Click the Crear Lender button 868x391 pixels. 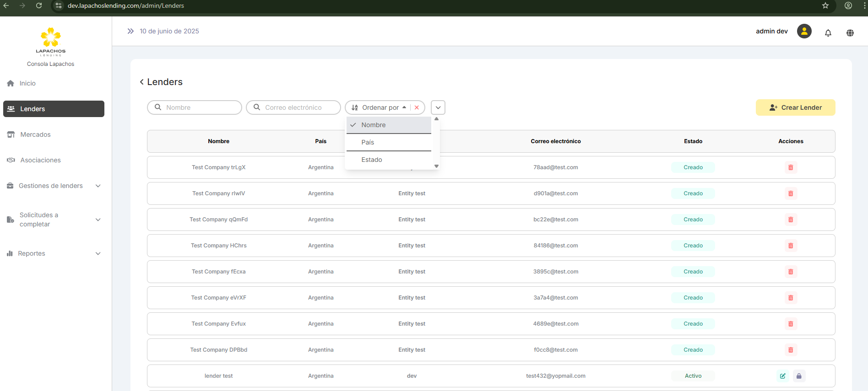[795, 107]
